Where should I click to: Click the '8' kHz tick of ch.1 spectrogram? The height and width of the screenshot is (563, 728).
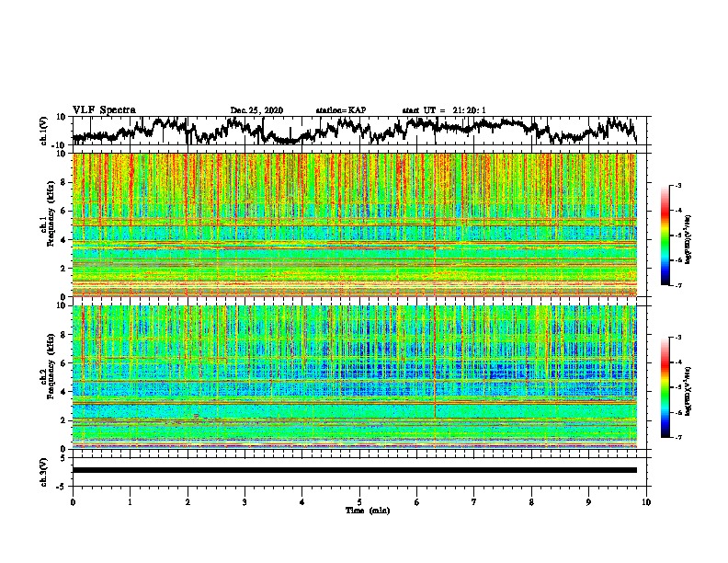[x=64, y=182]
